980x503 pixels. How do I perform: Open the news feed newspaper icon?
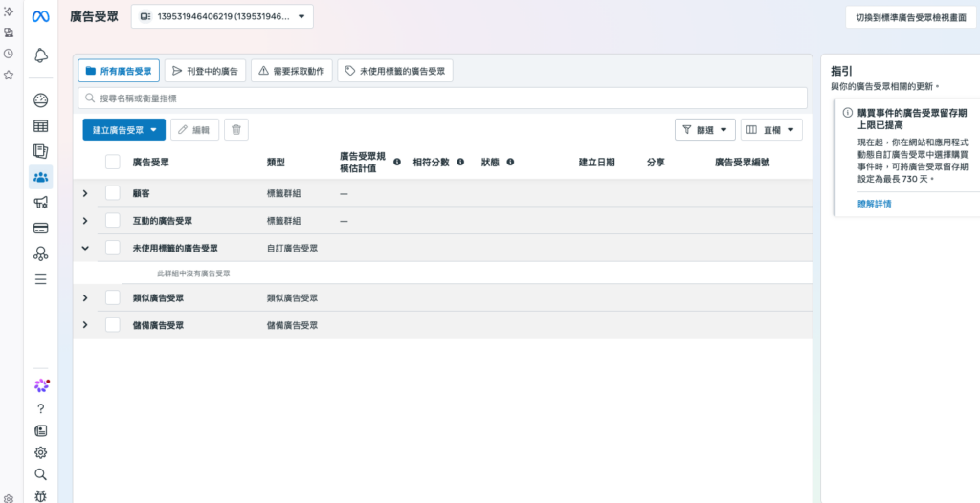click(40, 430)
